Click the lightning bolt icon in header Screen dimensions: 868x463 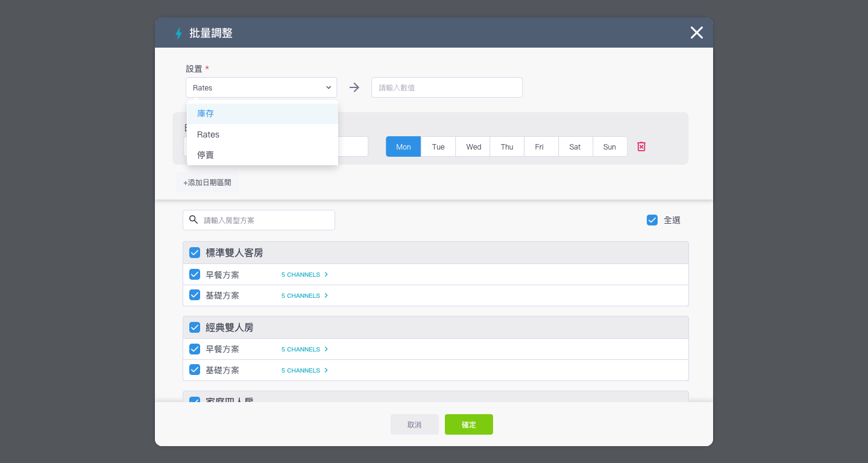click(178, 33)
